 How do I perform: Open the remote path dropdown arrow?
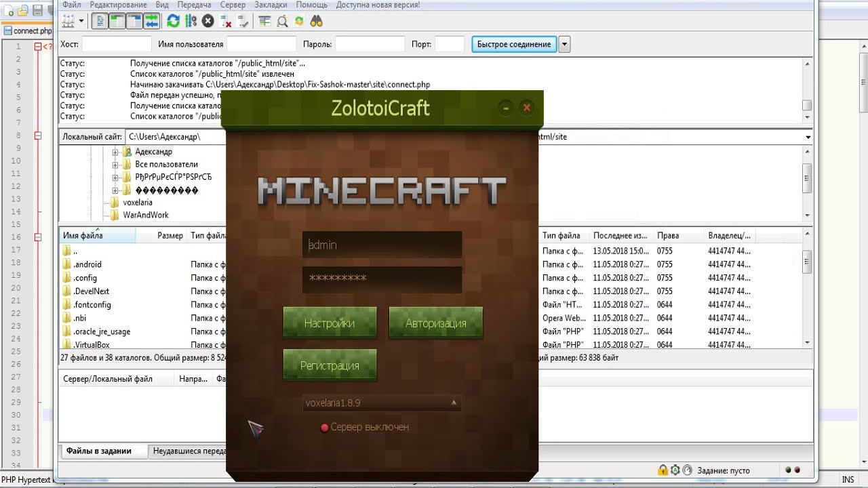[808, 137]
